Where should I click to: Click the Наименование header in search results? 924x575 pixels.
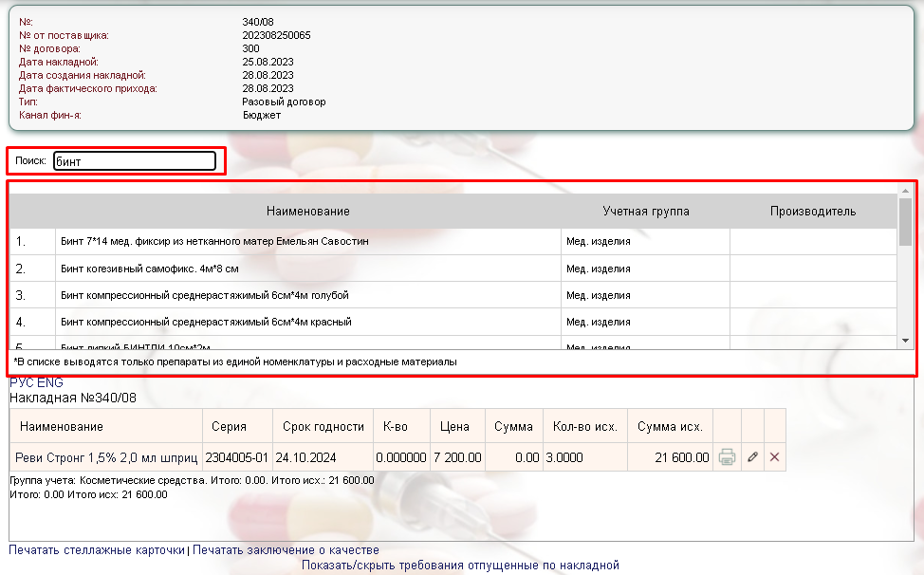click(307, 211)
